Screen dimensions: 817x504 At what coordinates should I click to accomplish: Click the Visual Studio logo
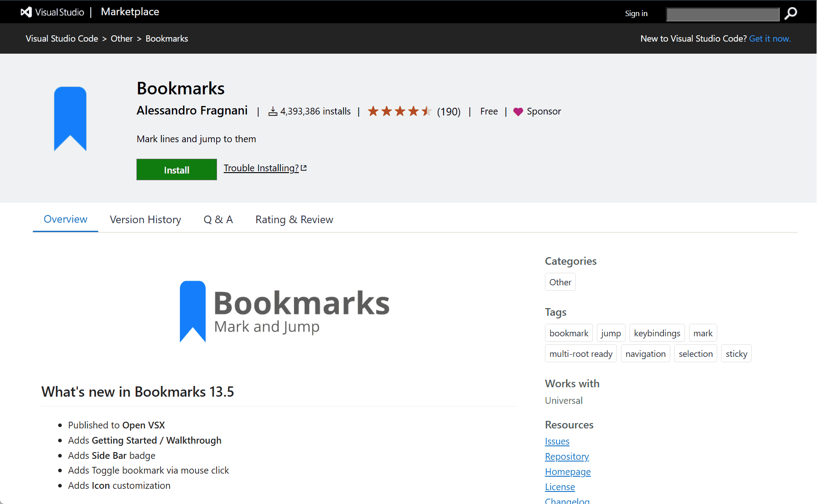[x=26, y=12]
